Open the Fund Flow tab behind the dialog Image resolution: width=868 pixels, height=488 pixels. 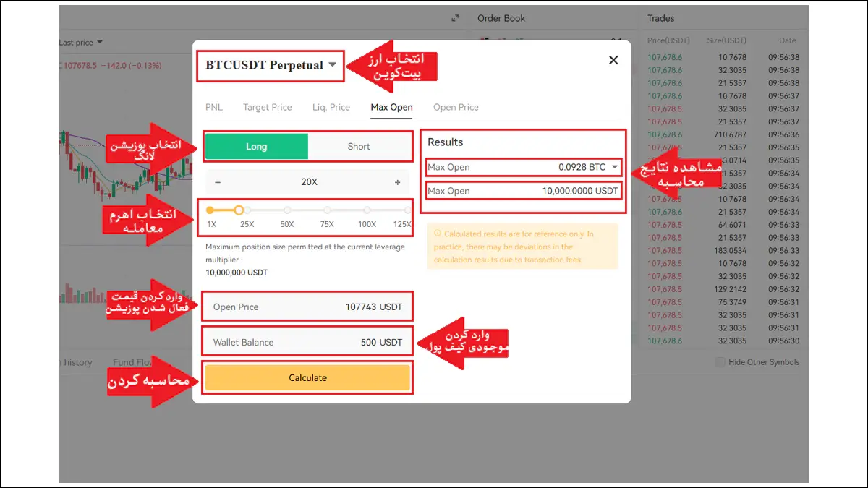[x=132, y=362]
